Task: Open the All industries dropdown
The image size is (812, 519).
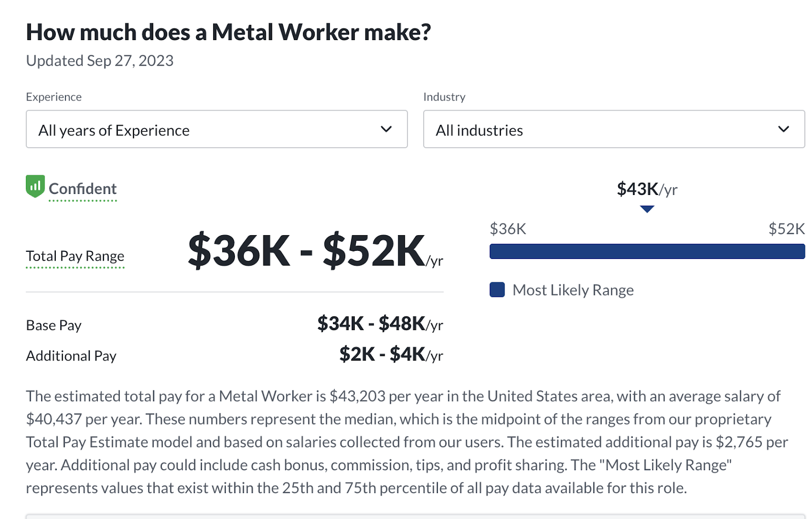Action: pyautogui.click(x=614, y=129)
